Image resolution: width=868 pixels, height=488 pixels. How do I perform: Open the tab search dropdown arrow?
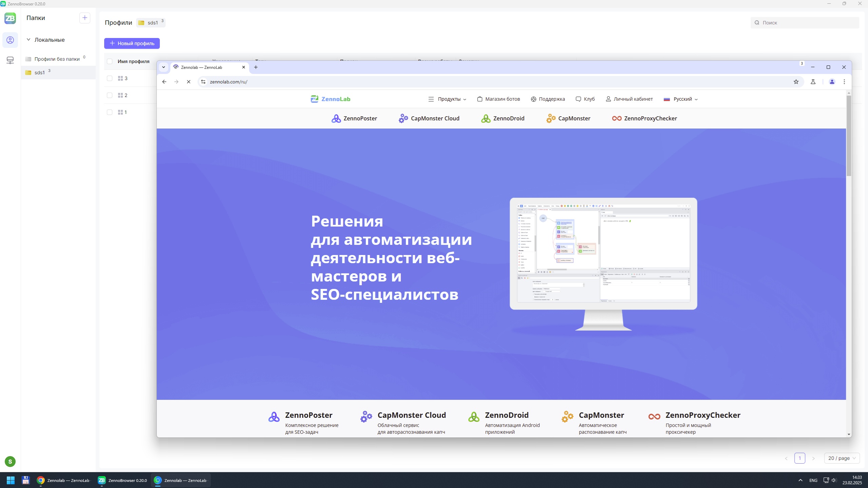tap(164, 67)
